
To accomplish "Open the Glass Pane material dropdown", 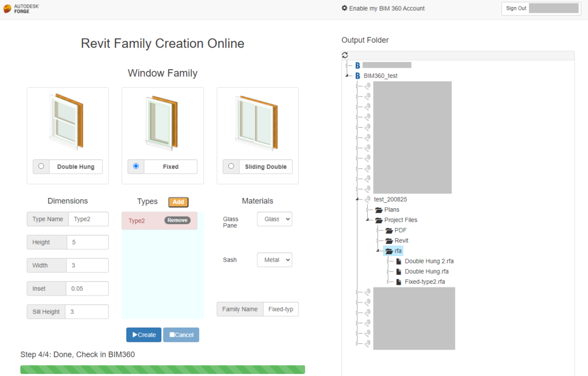I will tap(274, 219).
